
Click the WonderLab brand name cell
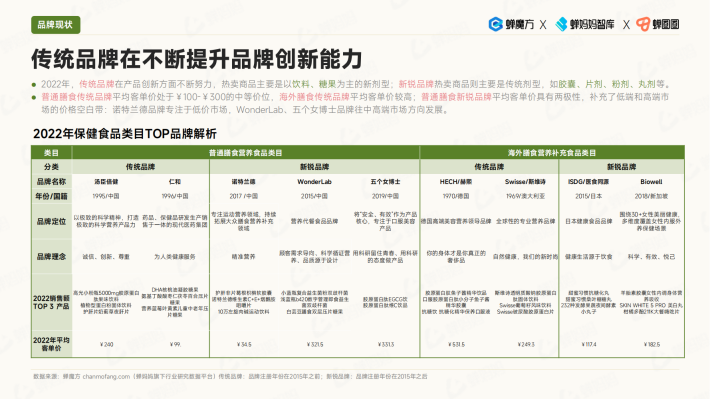coord(314,182)
